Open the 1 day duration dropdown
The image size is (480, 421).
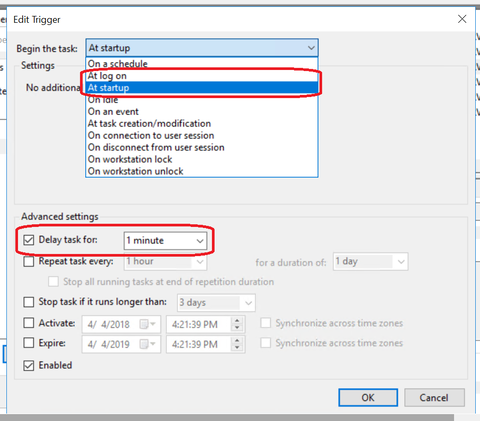point(370,261)
